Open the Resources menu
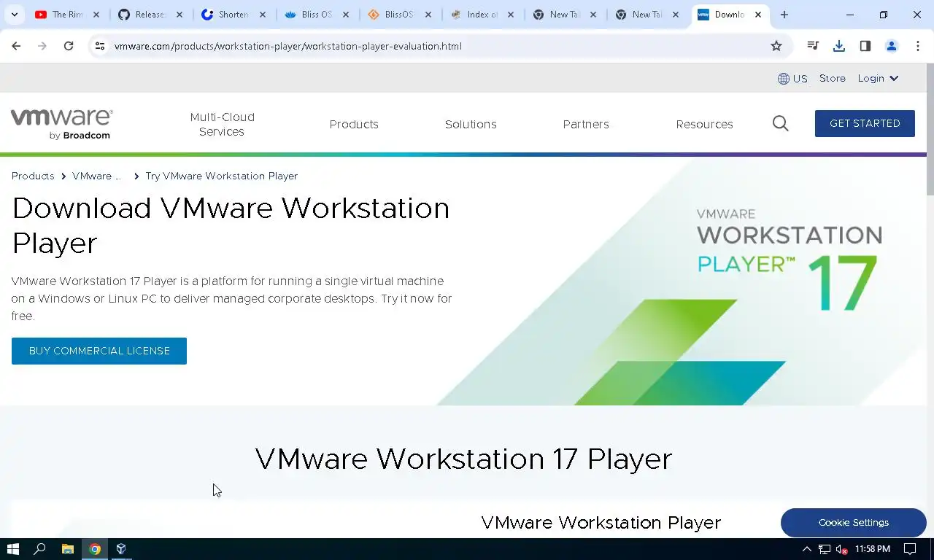This screenshot has height=560, width=934. click(704, 124)
